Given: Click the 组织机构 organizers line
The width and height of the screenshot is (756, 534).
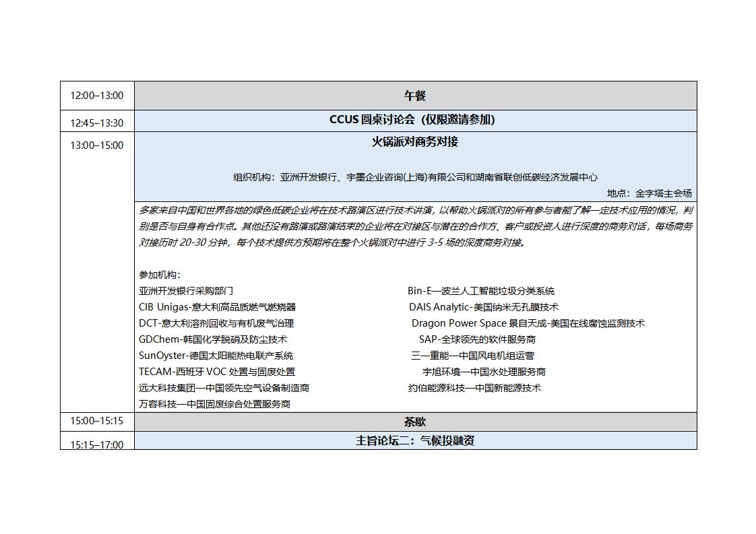Looking at the screenshot, I should [x=416, y=177].
